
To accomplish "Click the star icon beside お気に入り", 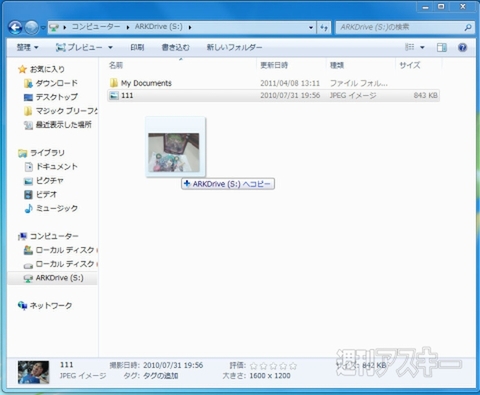I will (22, 69).
